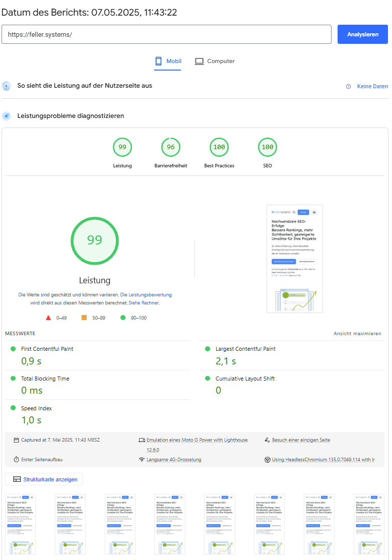Image resolution: width=392 pixels, height=560 pixels.
Task: Click Besuch einer einzigen Seite text
Action: [301, 440]
